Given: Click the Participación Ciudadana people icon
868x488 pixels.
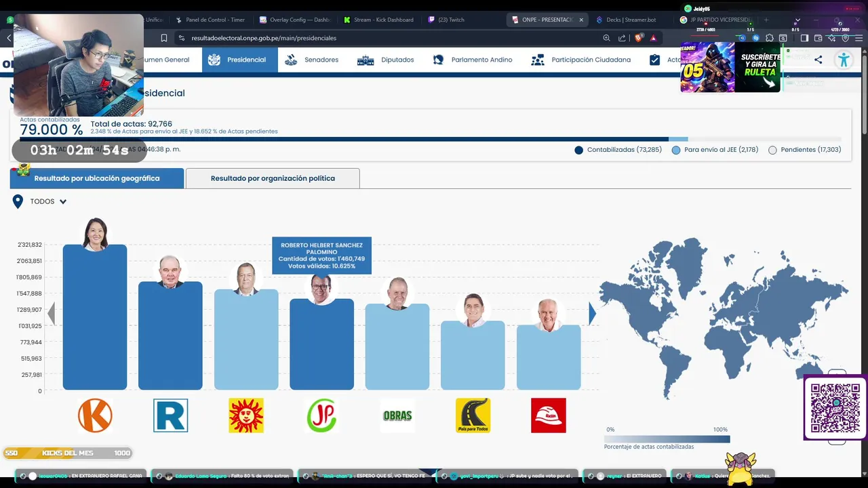Looking at the screenshot, I should point(538,60).
